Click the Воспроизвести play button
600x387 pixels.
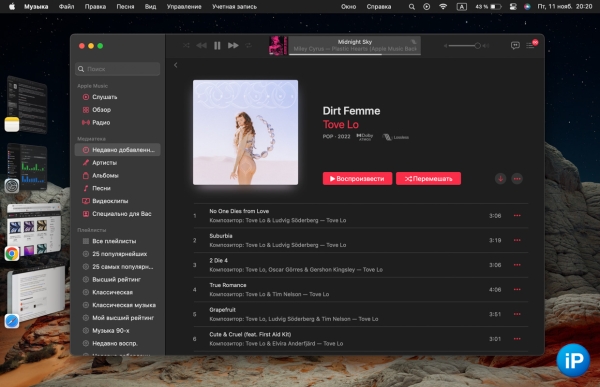pyautogui.click(x=357, y=179)
